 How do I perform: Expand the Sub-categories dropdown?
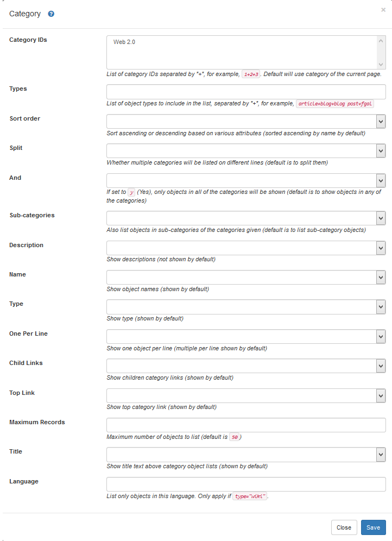(x=246, y=218)
